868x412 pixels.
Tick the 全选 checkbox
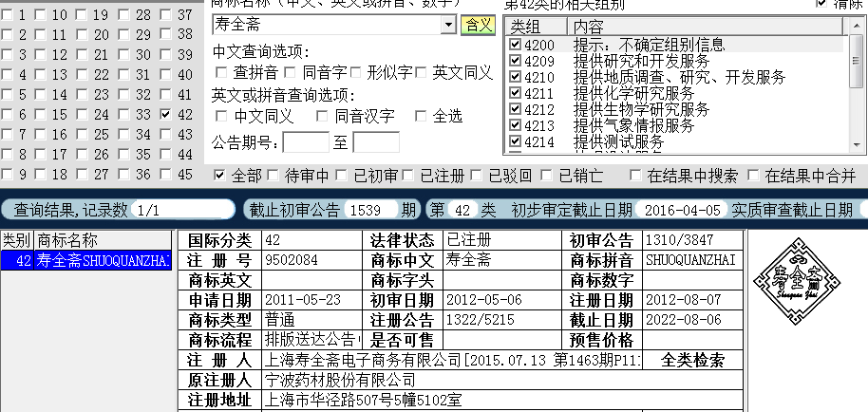click(421, 116)
